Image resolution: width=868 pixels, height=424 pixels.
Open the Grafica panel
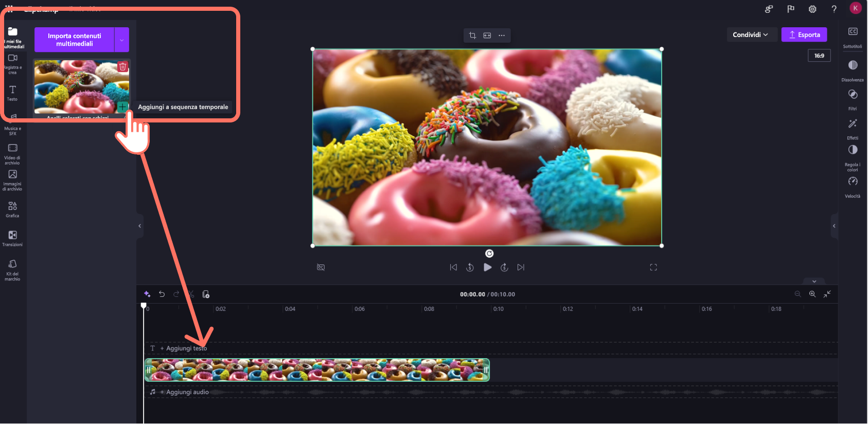pos(12,209)
